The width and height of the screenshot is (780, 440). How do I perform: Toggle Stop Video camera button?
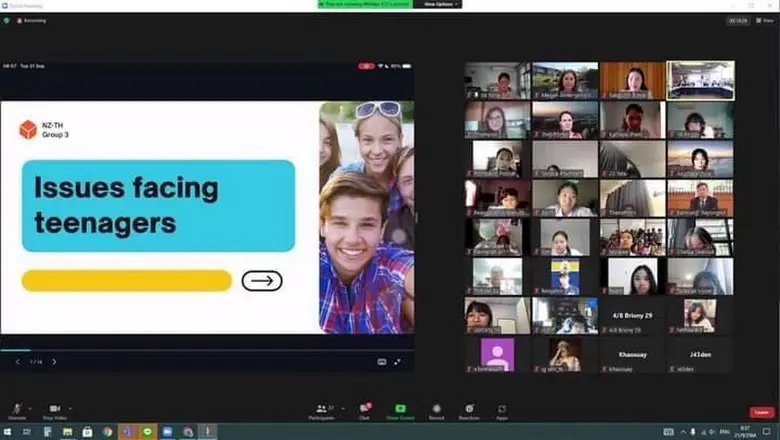point(54,408)
